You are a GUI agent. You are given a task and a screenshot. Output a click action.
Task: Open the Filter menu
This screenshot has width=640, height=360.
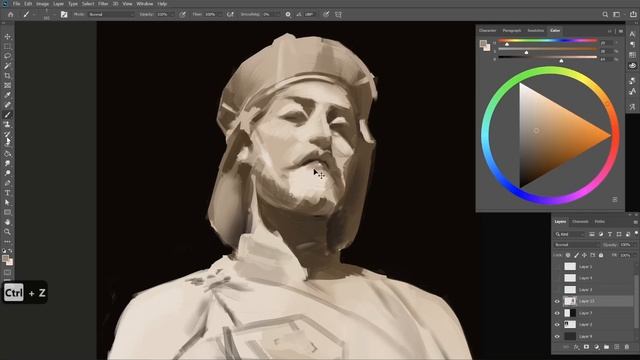[103, 4]
